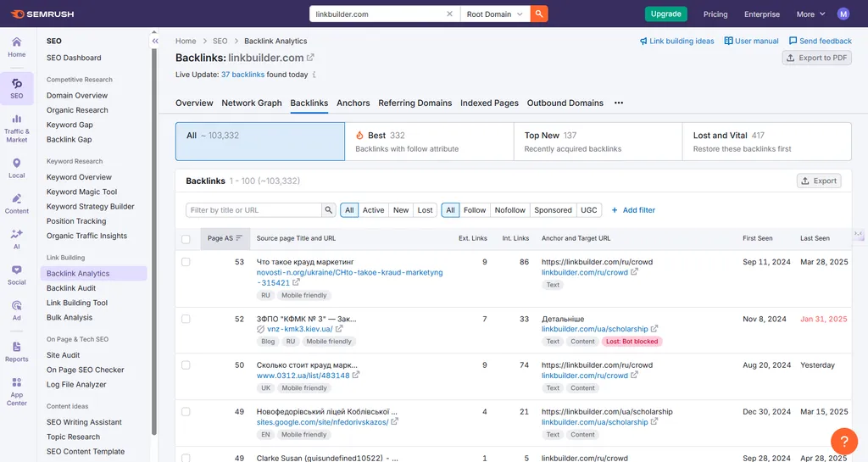Check the row for vnz-kmk3.kiev.ua backlink
The height and width of the screenshot is (462, 868).
tap(186, 320)
